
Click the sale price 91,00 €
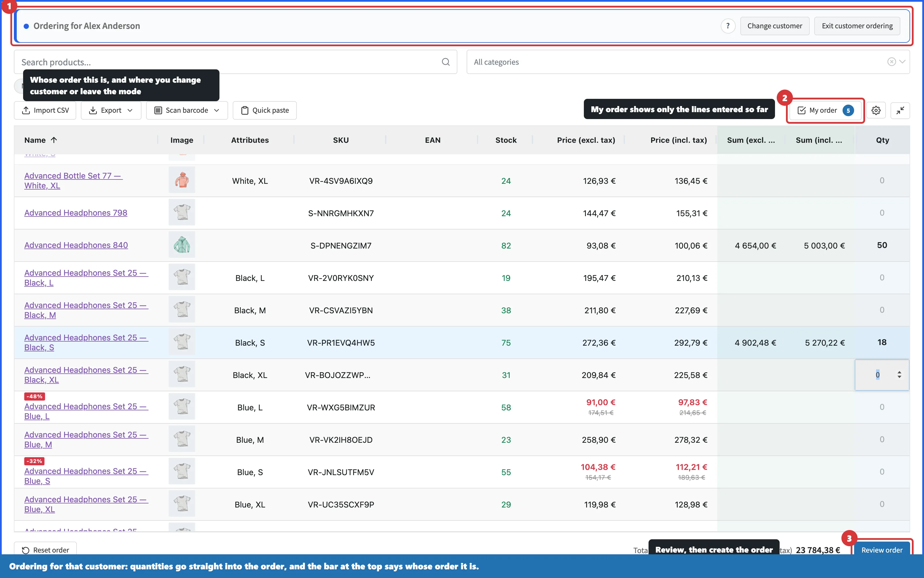coord(601,402)
